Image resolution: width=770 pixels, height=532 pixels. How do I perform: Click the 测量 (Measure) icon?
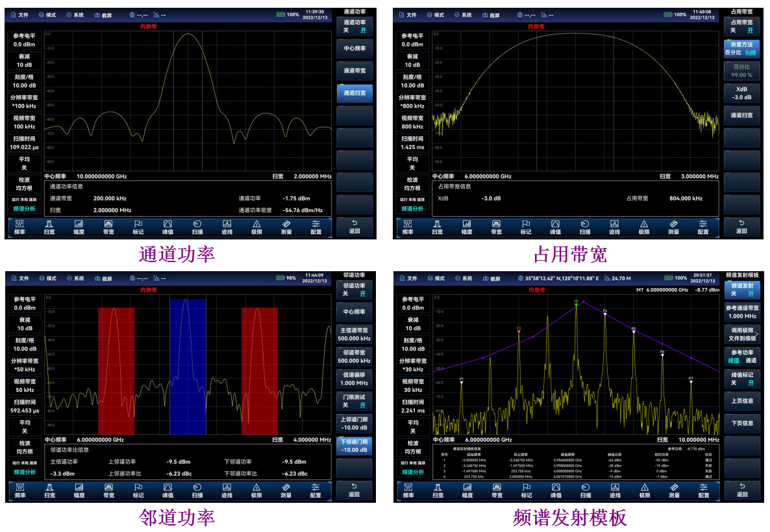(x=286, y=228)
